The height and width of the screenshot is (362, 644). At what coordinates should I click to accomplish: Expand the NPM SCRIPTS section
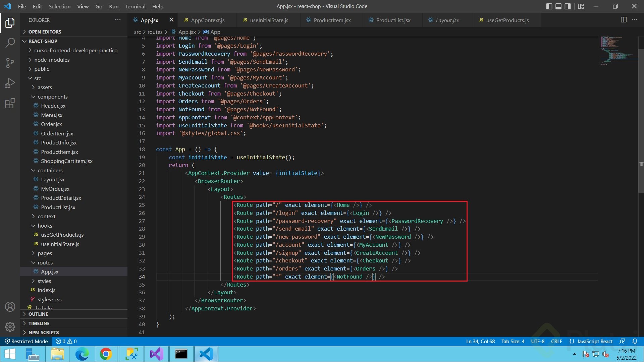click(43, 333)
